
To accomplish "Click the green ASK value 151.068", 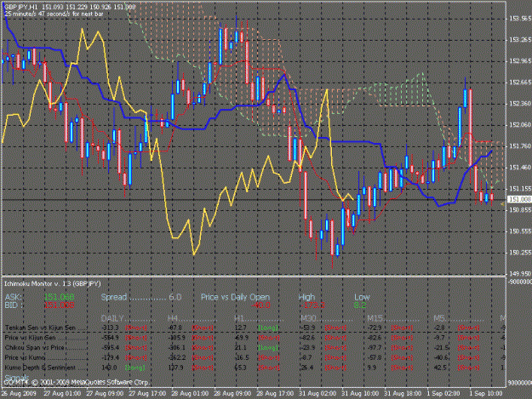I will (x=60, y=297).
